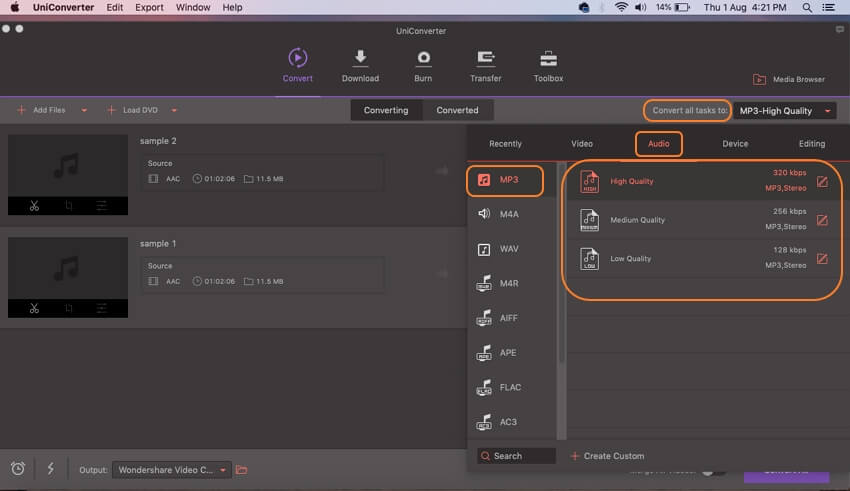Select the MP3 format

click(505, 180)
